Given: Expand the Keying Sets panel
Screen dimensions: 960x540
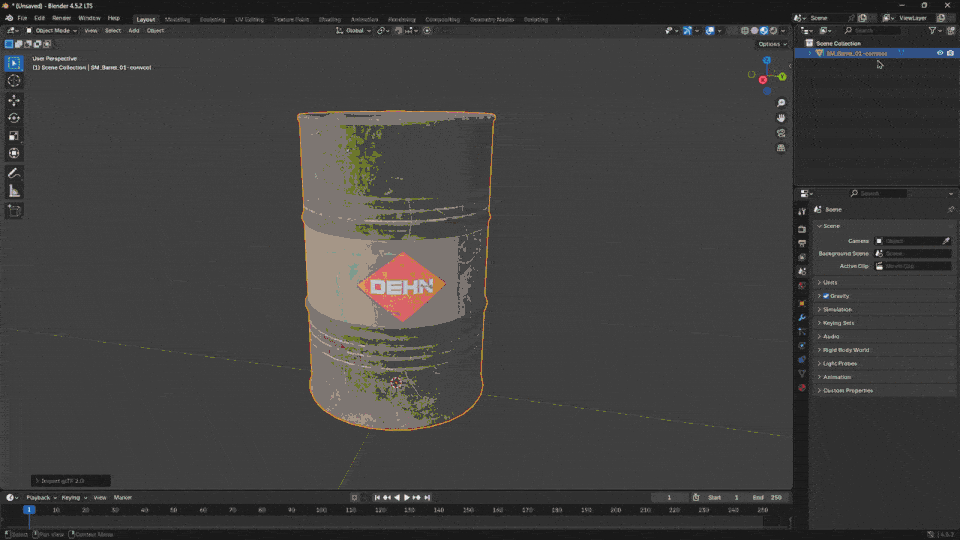Looking at the screenshot, I should point(885,323).
